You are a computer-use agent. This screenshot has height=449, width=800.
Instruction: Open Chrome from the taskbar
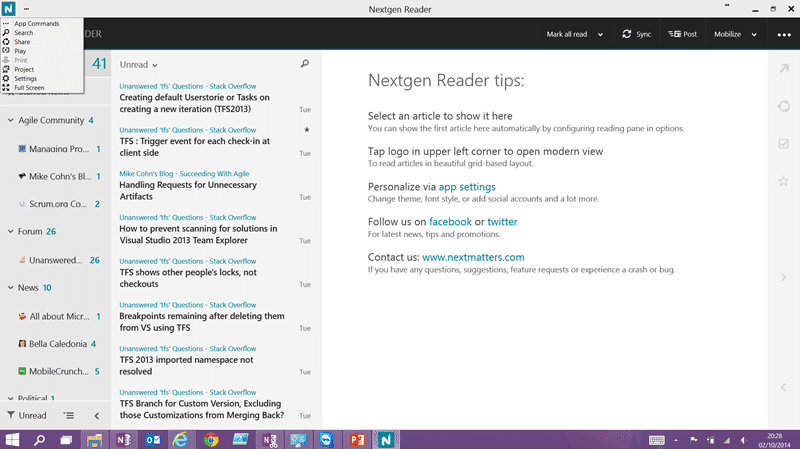(x=210, y=439)
